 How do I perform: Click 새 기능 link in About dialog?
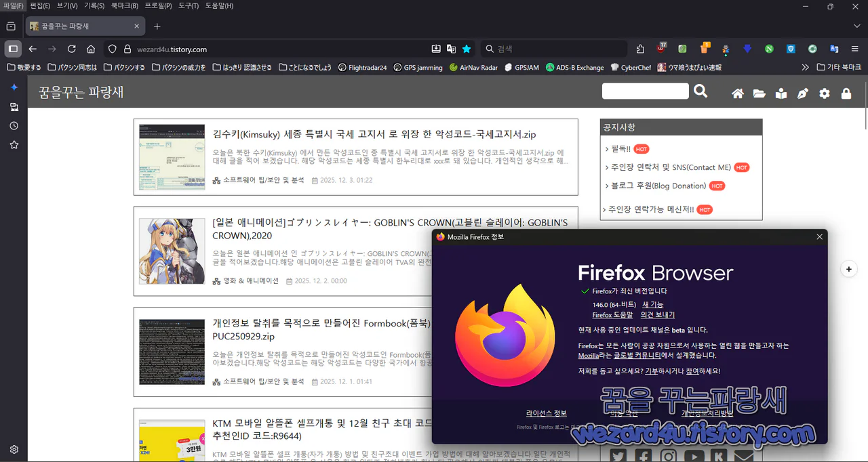(652, 304)
